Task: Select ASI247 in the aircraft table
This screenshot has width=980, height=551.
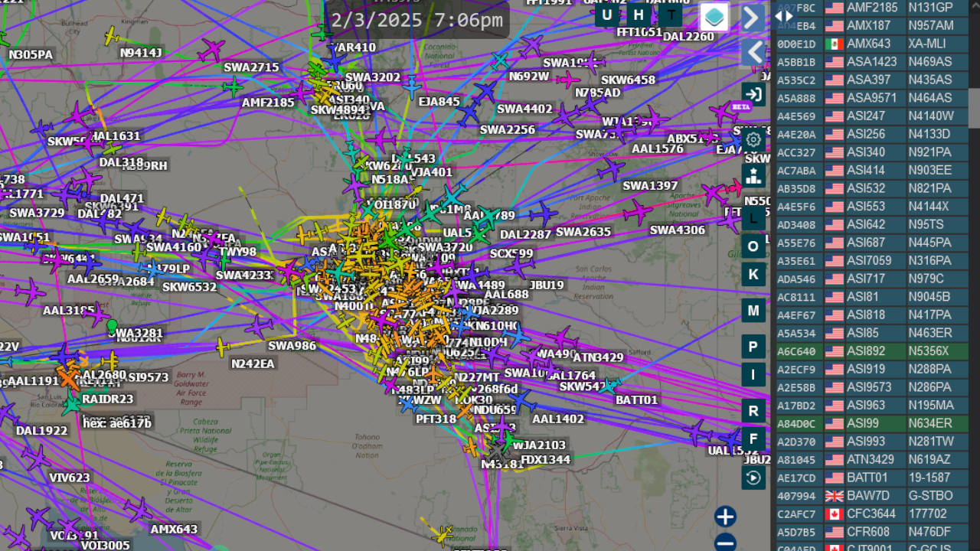Action: point(872,116)
